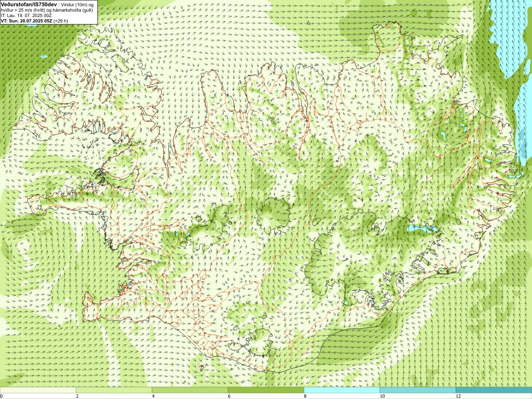Click the "Veðurstofan/IS750dev" title text
This screenshot has width=532, height=399.
(29, 4)
